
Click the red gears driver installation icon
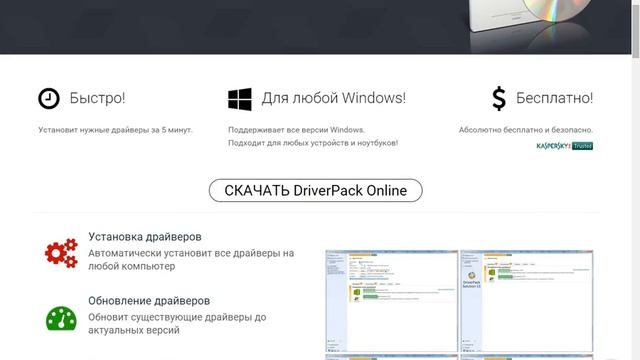pos(61,253)
